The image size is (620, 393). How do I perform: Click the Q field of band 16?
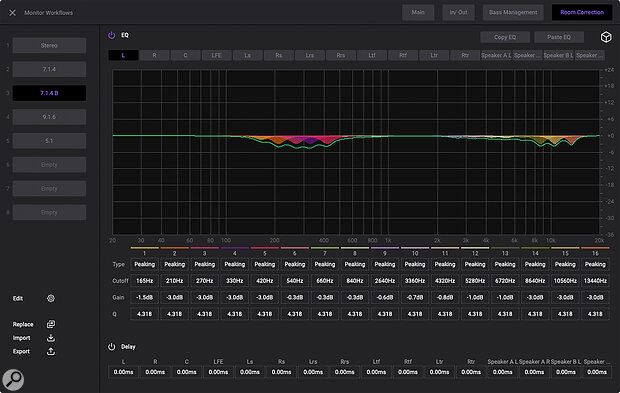coord(595,314)
